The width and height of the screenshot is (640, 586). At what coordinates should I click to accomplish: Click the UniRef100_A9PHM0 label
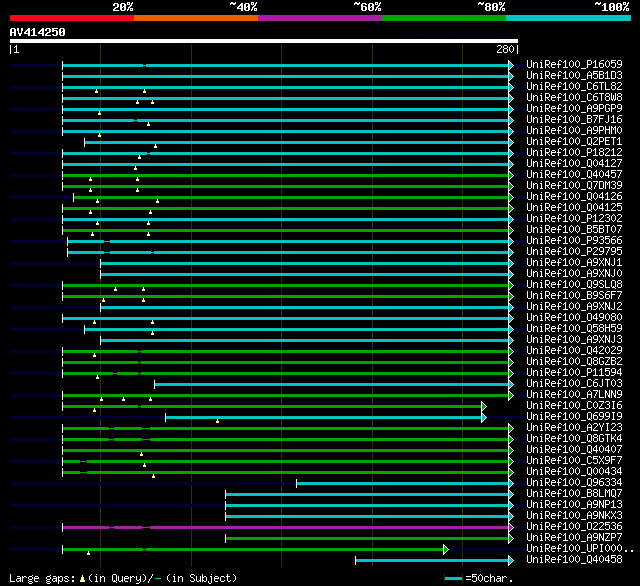click(574, 131)
